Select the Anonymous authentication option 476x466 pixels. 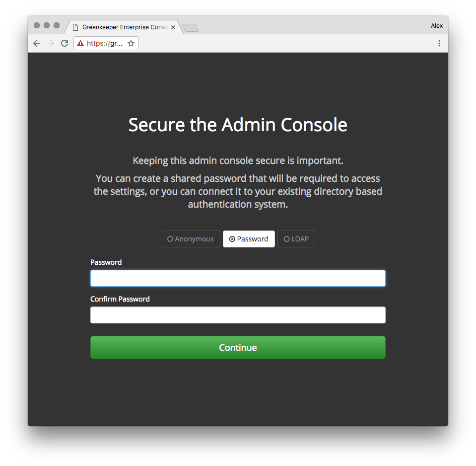coord(190,239)
